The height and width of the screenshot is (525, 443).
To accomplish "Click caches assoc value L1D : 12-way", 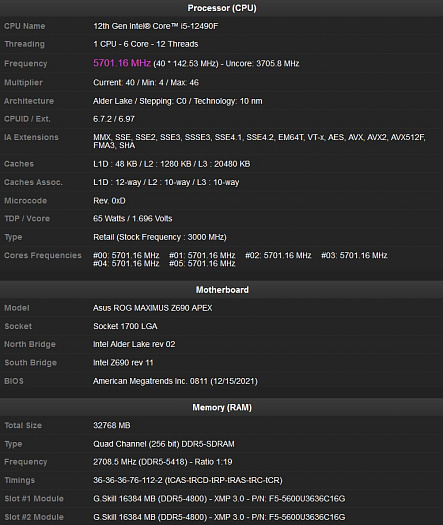I will point(166,182).
